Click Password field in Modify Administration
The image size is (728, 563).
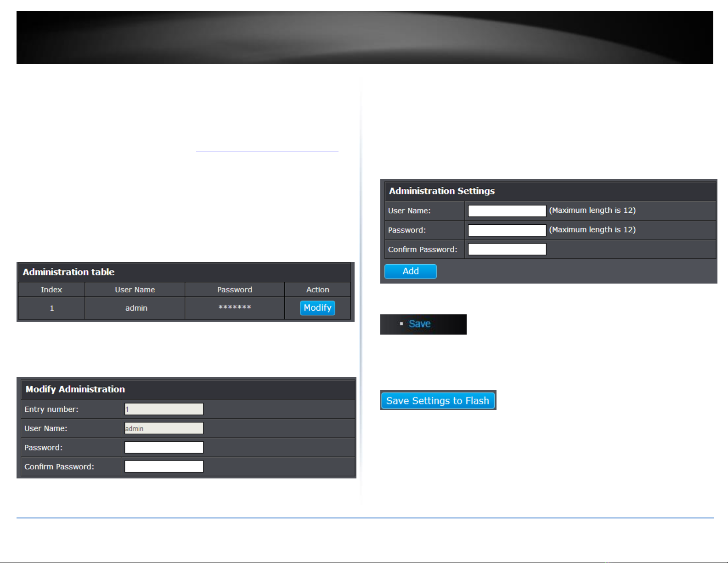point(164,447)
